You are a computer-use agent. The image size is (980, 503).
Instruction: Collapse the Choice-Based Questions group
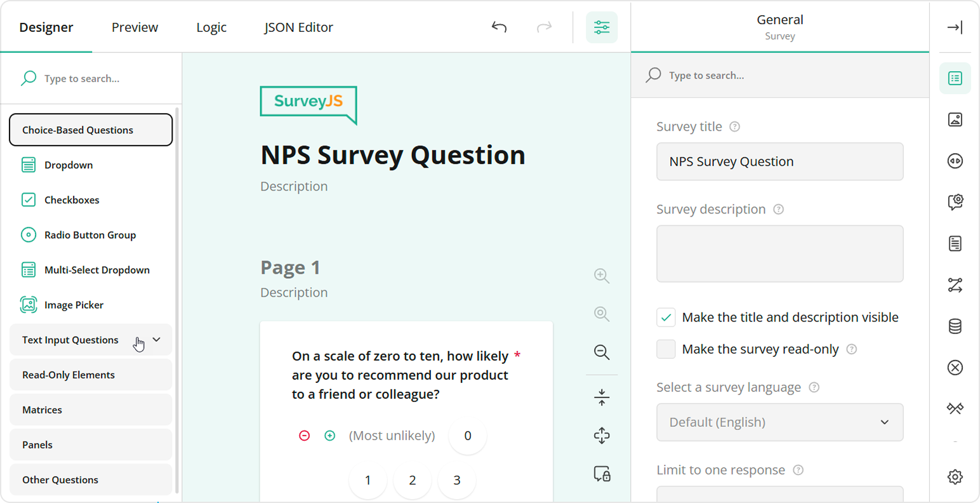click(x=91, y=130)
